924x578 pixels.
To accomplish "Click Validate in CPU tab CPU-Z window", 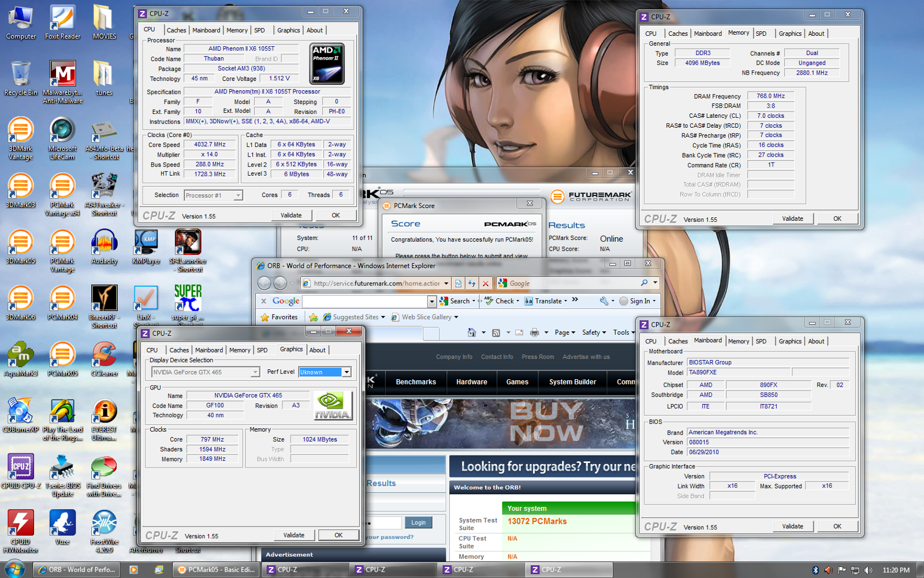I will tap(291, 215).
